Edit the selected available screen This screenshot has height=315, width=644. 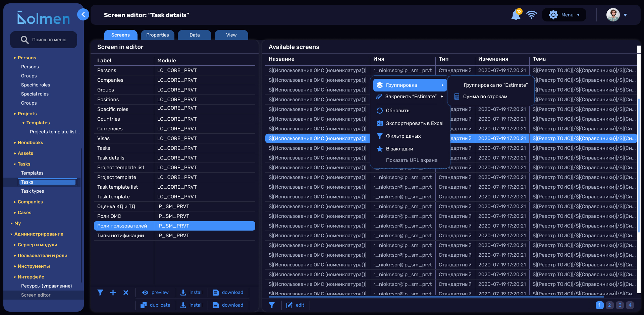click(x=296, y=305)
